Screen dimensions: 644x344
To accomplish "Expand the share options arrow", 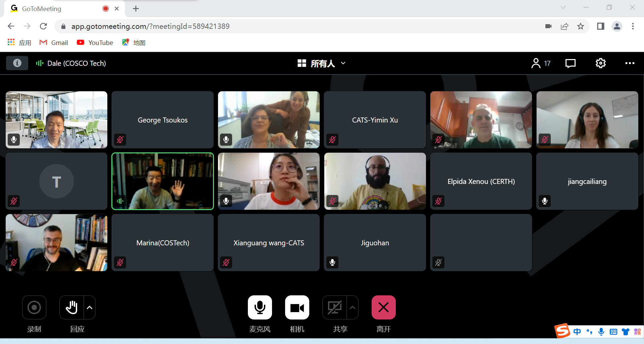I will coord(353,307).
